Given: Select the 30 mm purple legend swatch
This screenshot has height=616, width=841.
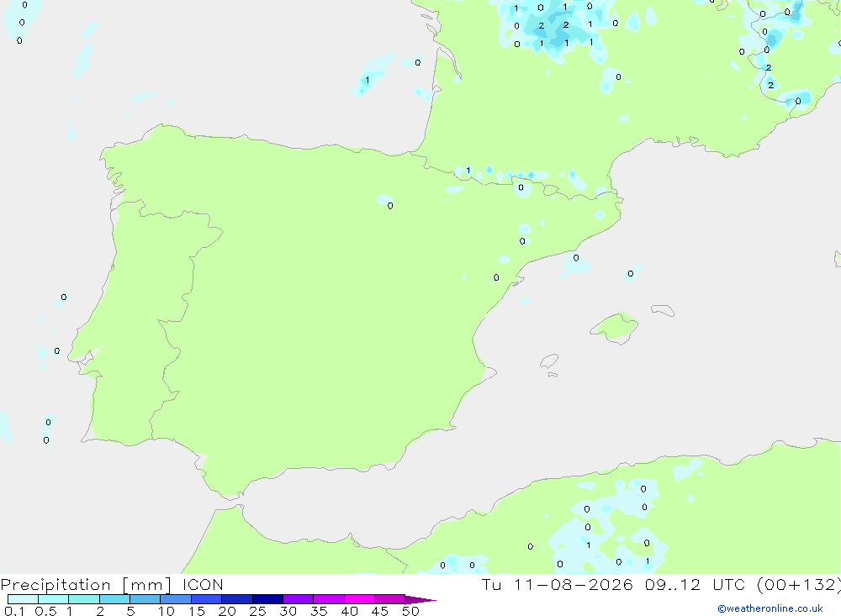Looking at the screenshot, I should 298,599.
